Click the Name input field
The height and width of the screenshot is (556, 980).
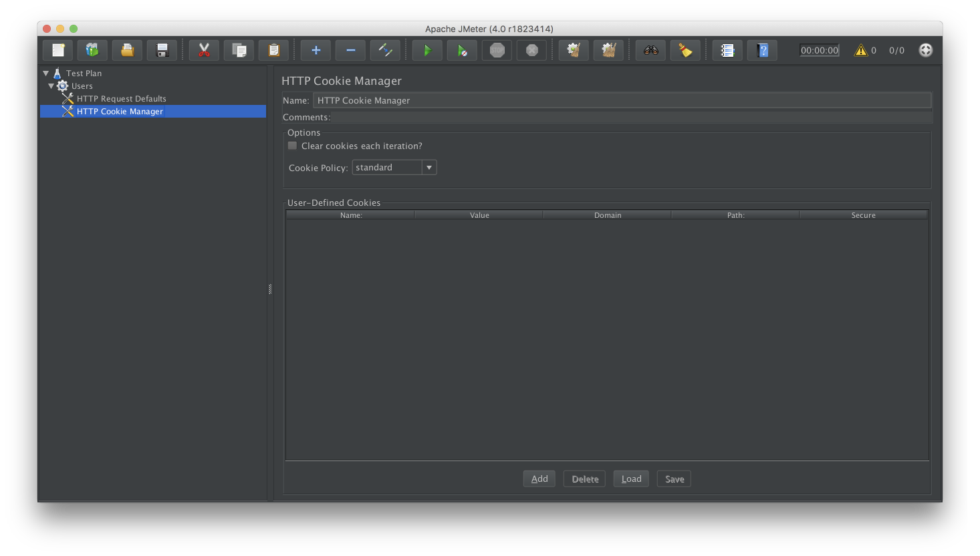click(622, 100)
